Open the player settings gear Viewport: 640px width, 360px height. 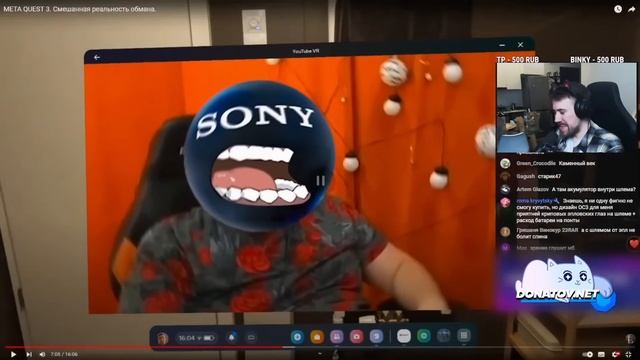[615, 354]
